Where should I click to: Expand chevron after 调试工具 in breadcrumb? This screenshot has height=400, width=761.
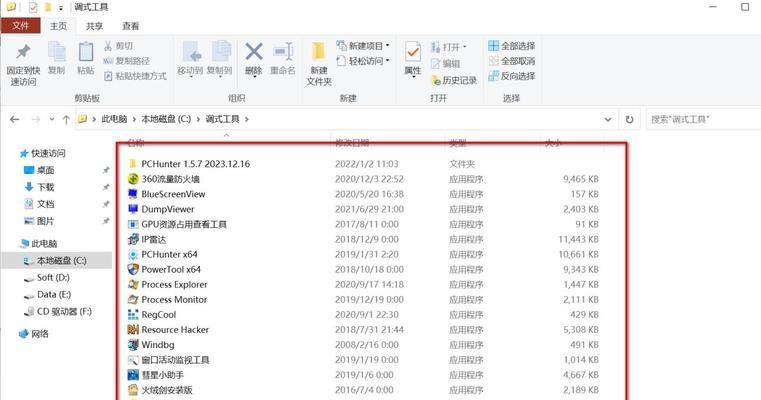(247, 119)
